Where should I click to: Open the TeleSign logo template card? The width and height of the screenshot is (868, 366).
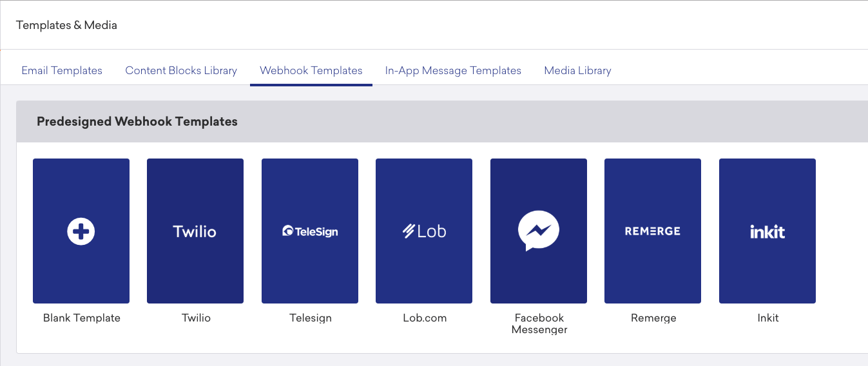pos(310,231)
